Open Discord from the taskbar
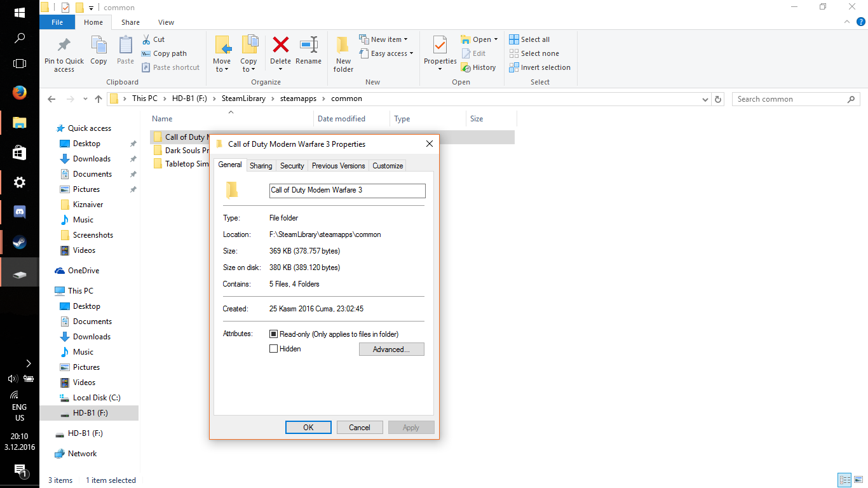This screenshot has width=868, height=488. tap(20, 212)
